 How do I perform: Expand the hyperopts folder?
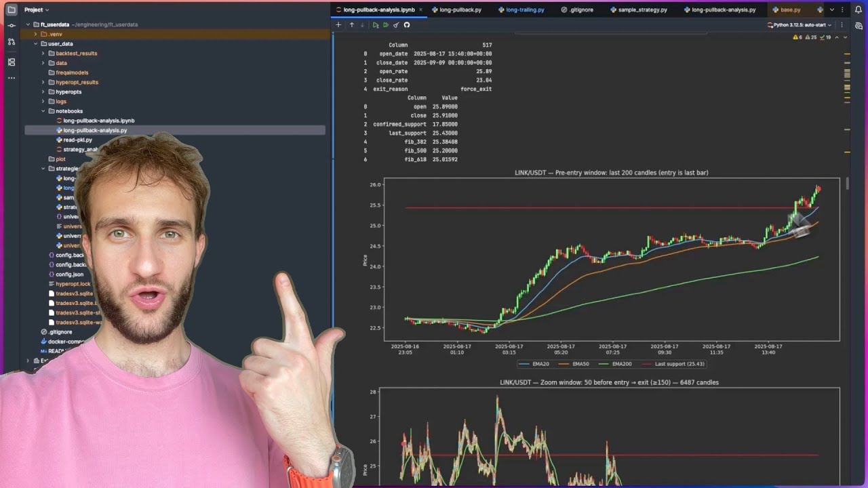point(43,91)
